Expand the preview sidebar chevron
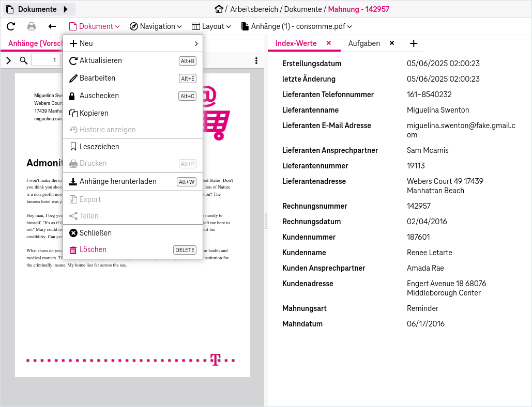 point(9,60)
